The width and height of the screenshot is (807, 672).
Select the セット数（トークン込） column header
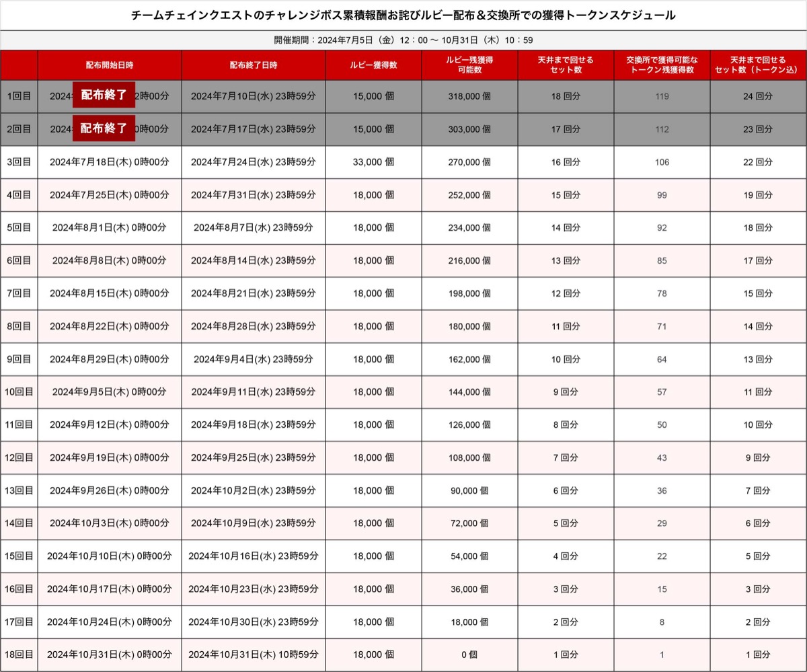pos(758,65)
